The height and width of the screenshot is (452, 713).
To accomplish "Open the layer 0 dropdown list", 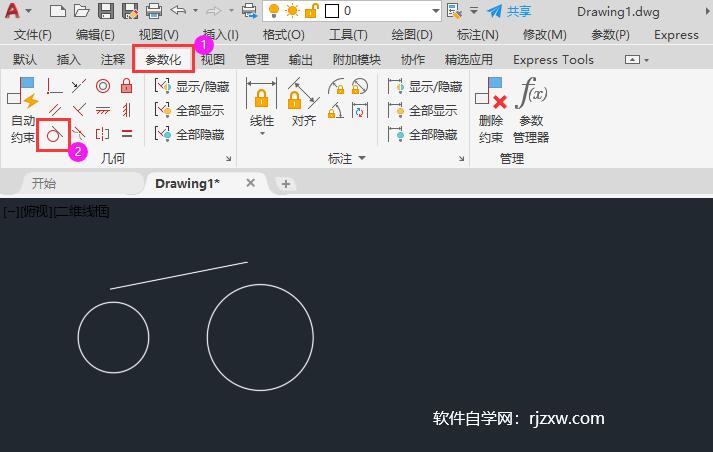I will click(436, 10).
